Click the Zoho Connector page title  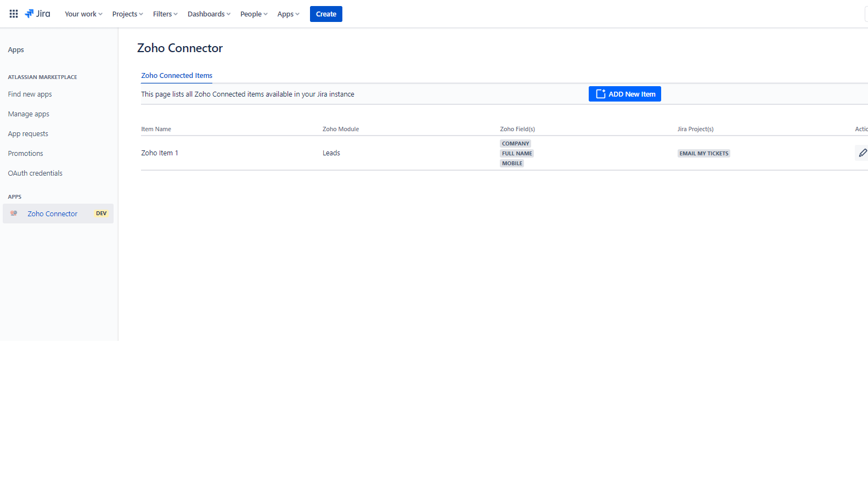coord(180,48)
